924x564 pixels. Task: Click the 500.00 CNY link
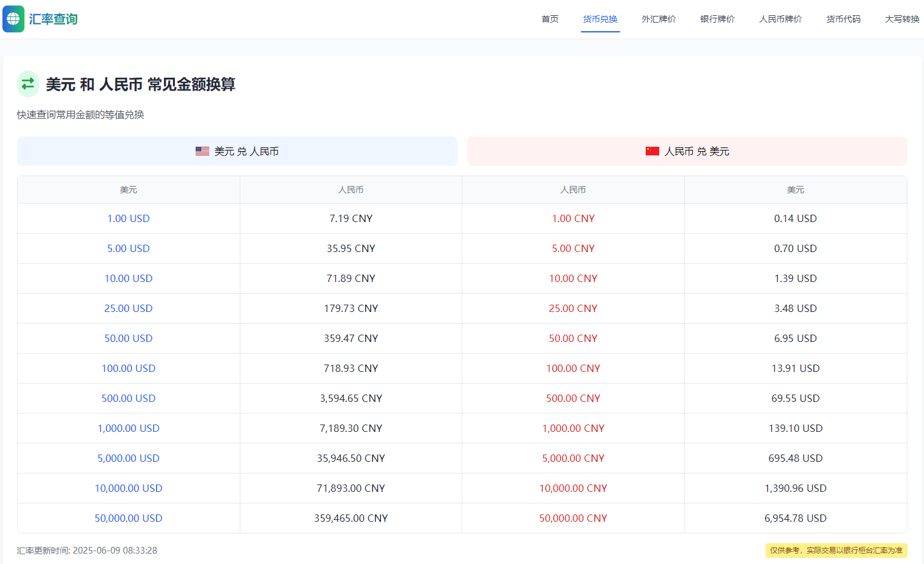573,398
